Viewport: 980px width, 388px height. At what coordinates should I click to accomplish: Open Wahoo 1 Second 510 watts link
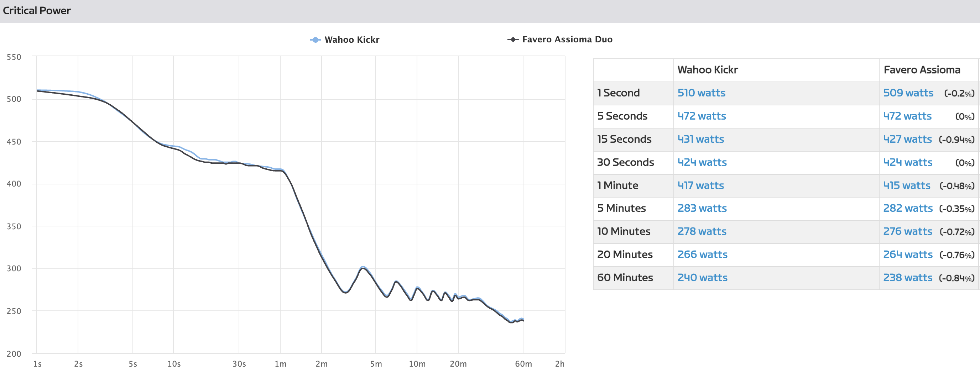coord(701,93)
